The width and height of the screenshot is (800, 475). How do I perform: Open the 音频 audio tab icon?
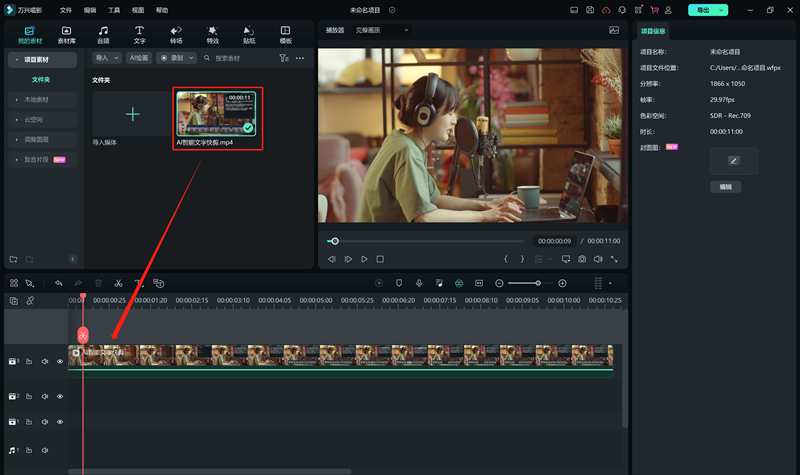(103, 35)
